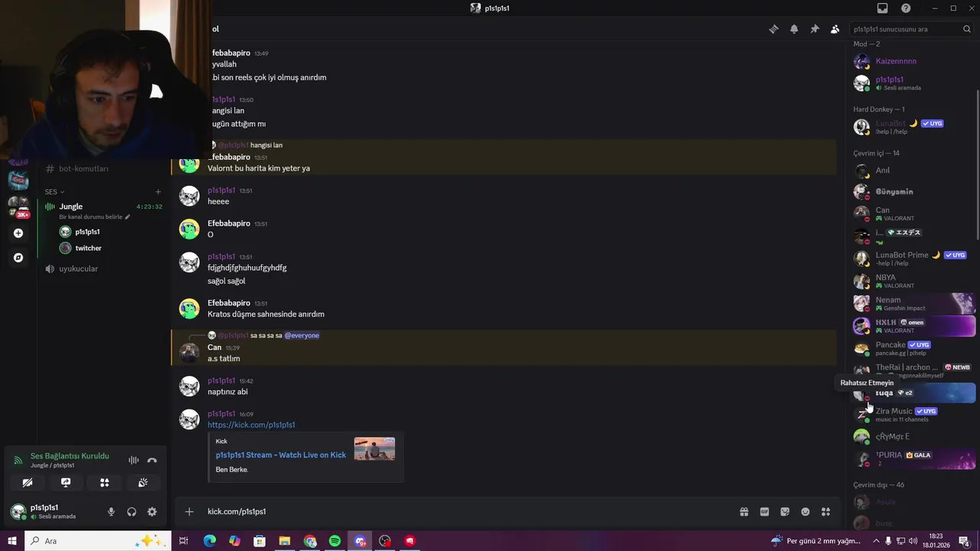
Task: Jump to reply 'hangisi lan' preview
Action: tap(266, 145)
